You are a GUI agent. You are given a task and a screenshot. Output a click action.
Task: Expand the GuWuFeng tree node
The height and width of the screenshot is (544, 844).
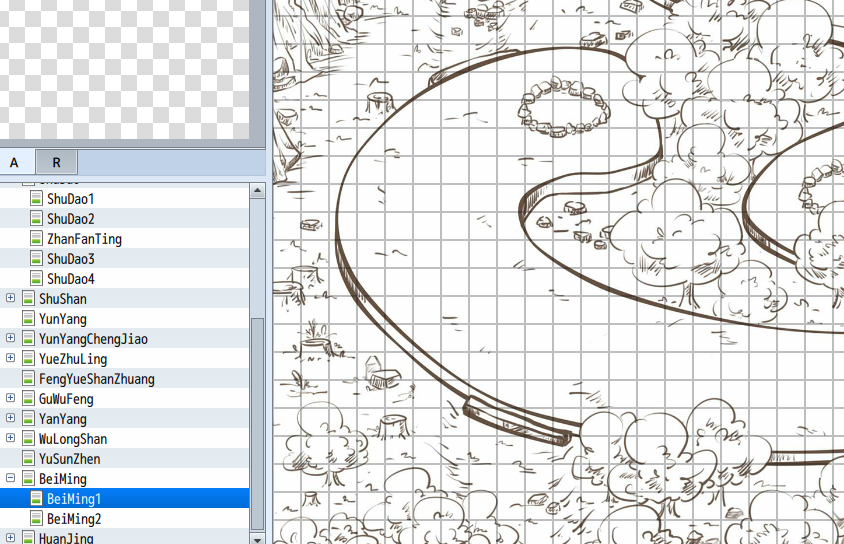pyautogui.click(x=10, y=398)
